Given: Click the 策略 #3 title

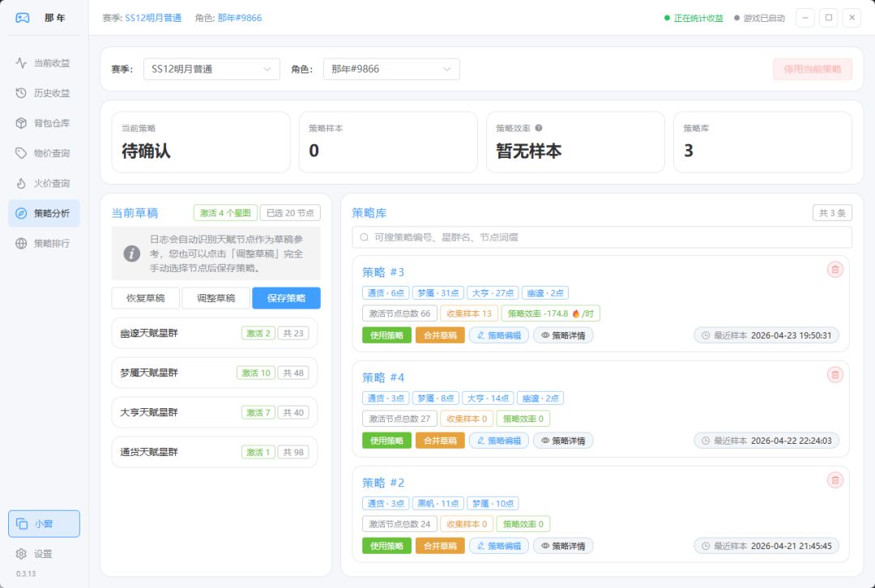Looking at the screenshot, I should [383, 272].
